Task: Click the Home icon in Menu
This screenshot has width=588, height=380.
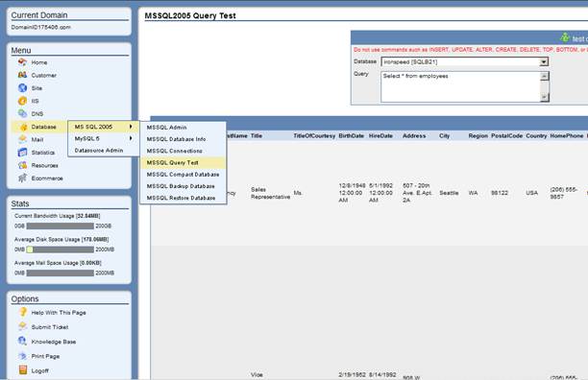Action: pyautogui.click(x=22, y=62)
